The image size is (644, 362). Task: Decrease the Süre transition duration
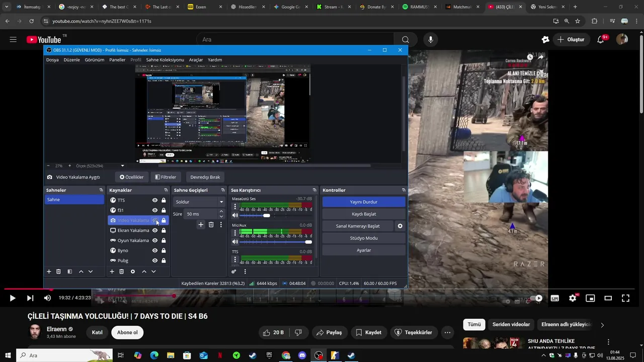pos(221,216)
